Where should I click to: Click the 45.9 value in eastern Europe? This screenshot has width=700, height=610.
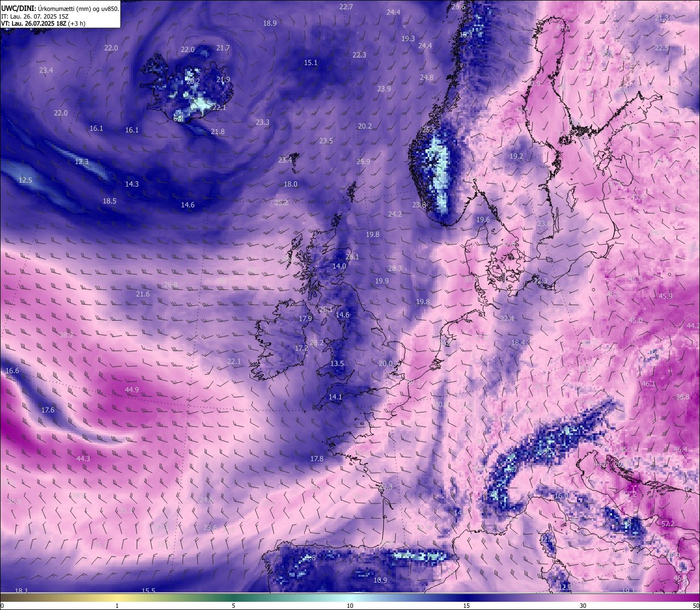point(666,296)
